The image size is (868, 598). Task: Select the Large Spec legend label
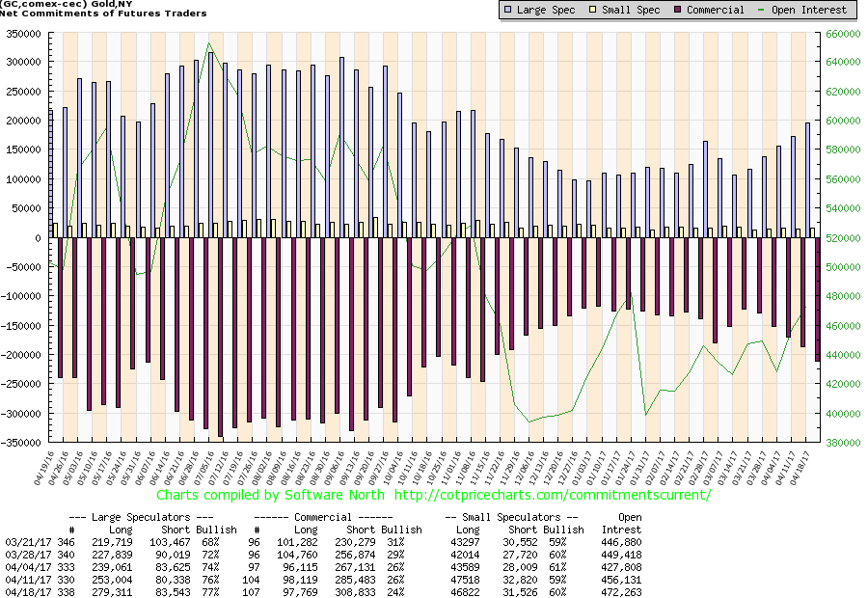549,10
